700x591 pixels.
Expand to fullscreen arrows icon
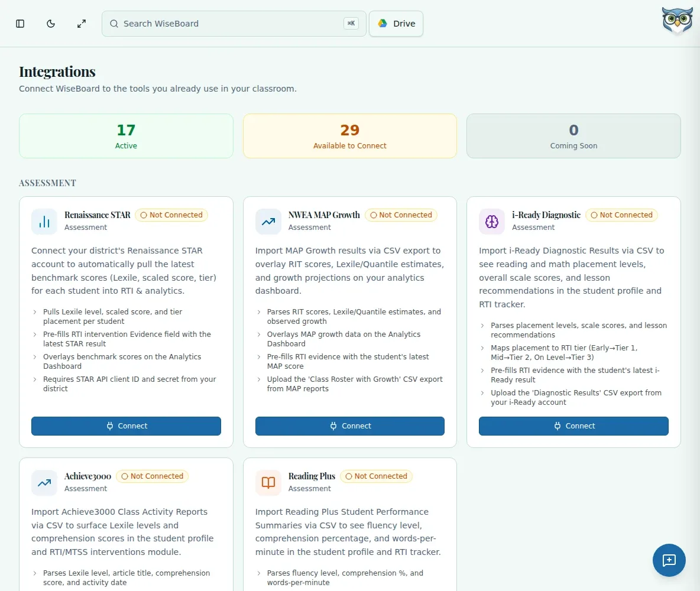[x=81, y=24]
